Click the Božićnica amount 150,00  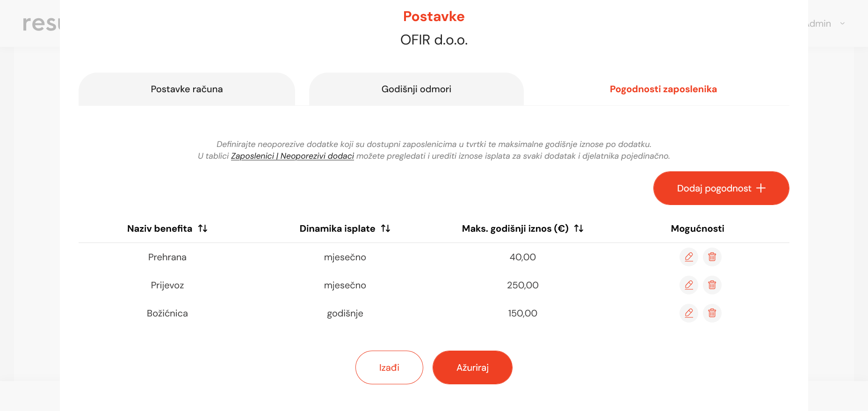(522, 313)
